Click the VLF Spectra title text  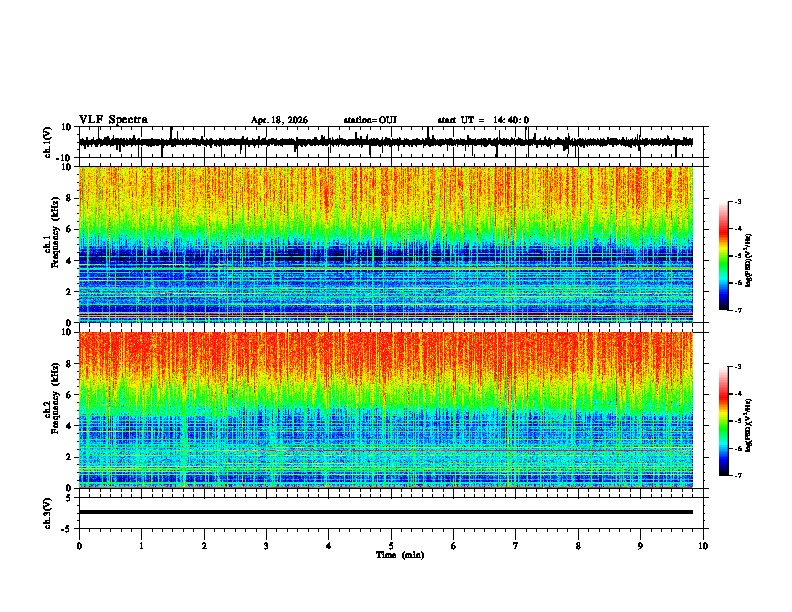pos(114,120)
